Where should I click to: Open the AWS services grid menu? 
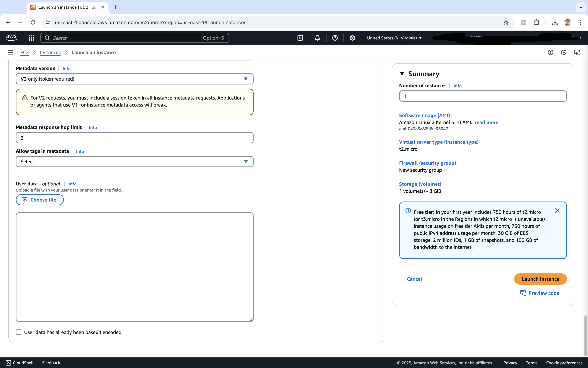(x=31, y=38)
